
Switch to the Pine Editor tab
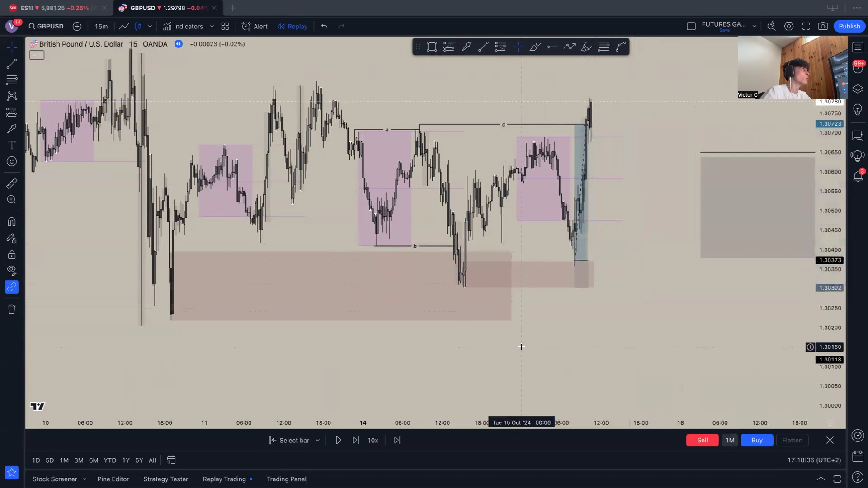[113, 479]
